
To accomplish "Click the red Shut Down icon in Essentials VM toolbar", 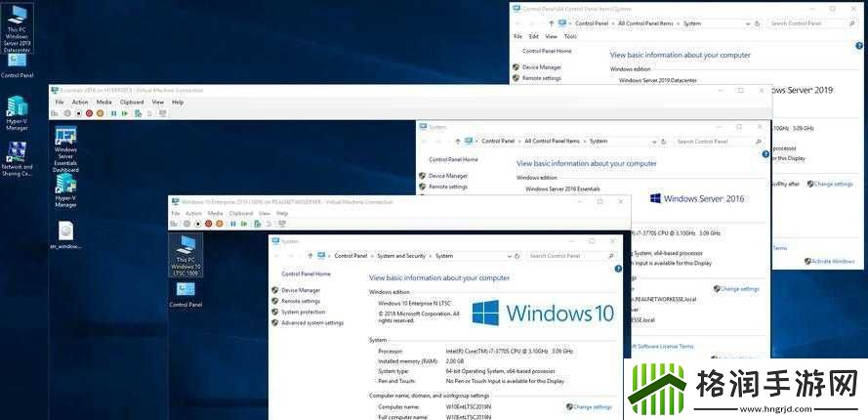I will tap(89, 113).
